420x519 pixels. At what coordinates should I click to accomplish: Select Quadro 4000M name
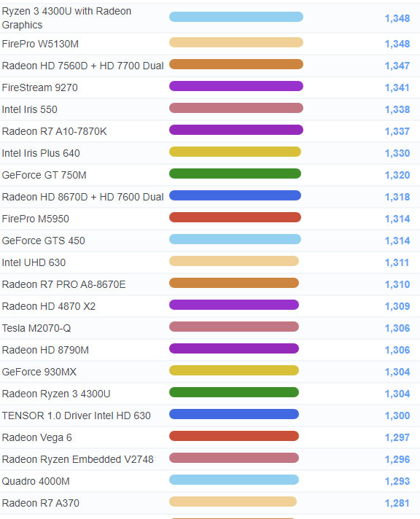(x=36, y=480)
